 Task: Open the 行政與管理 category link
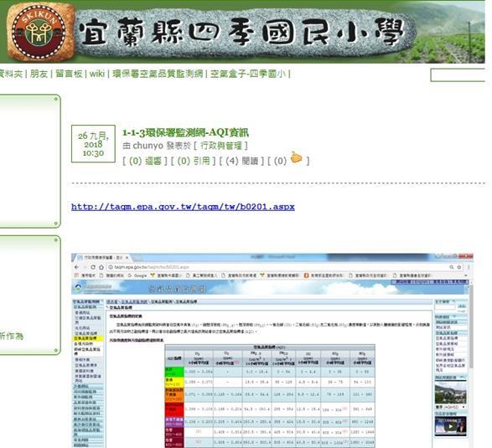[221, 146]
